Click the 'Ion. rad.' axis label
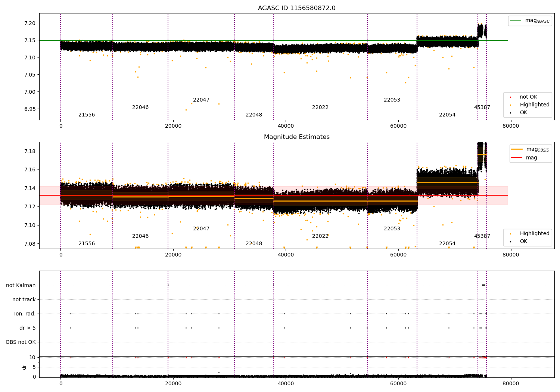The image size is (560, 392). 25,314
